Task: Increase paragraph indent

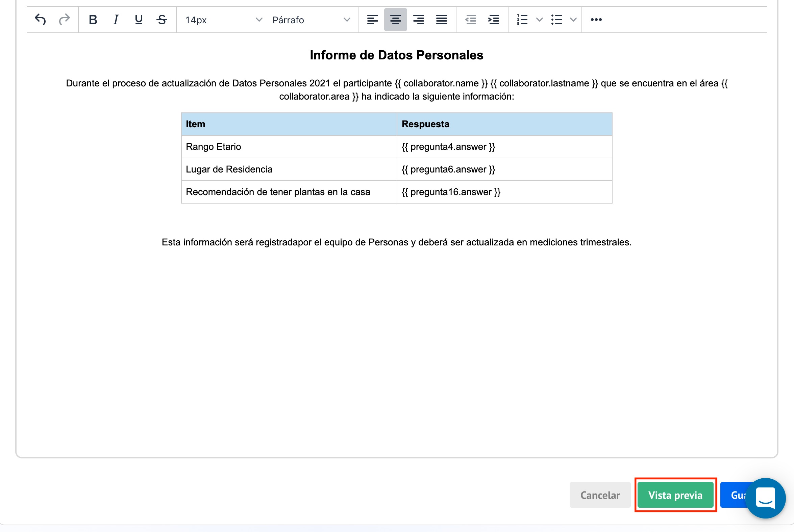Action: pyautogui.click(x=493, y=20)
